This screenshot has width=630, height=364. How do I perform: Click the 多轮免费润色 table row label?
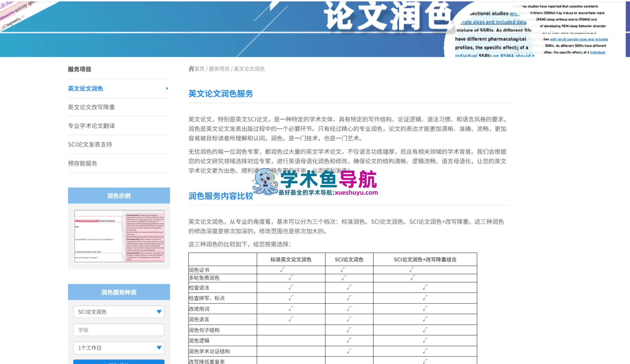pos(204,278)
